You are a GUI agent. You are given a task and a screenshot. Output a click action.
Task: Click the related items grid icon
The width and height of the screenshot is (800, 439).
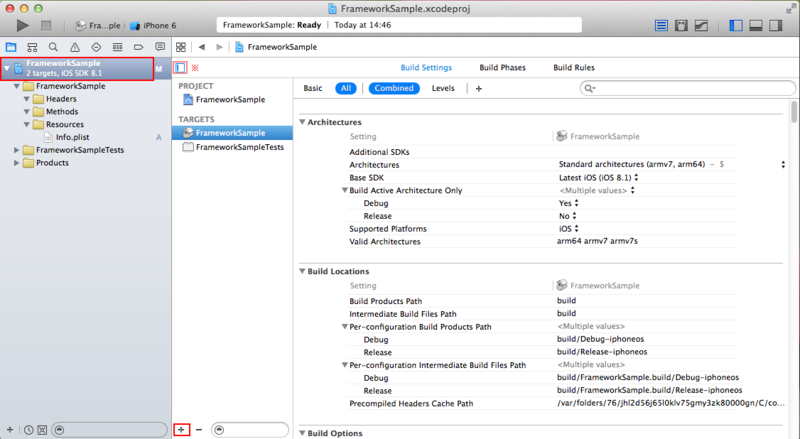click(x=181, y=47)
